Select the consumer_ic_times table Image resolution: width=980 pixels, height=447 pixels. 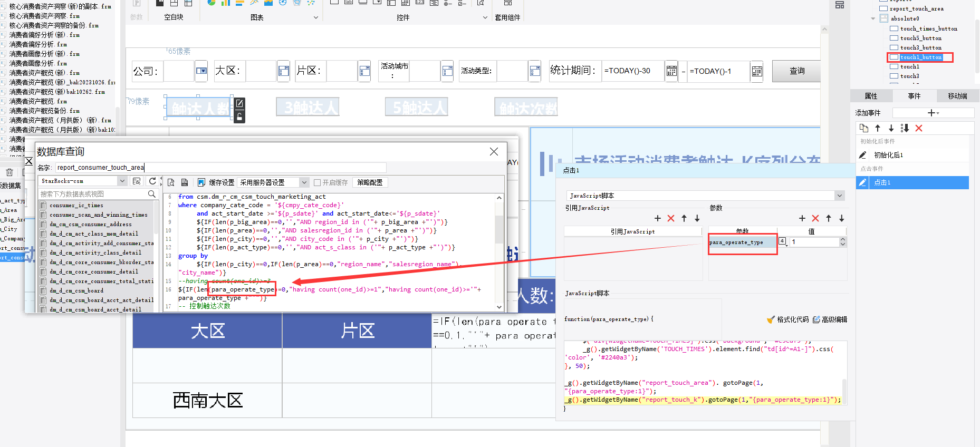coord(76,205)
